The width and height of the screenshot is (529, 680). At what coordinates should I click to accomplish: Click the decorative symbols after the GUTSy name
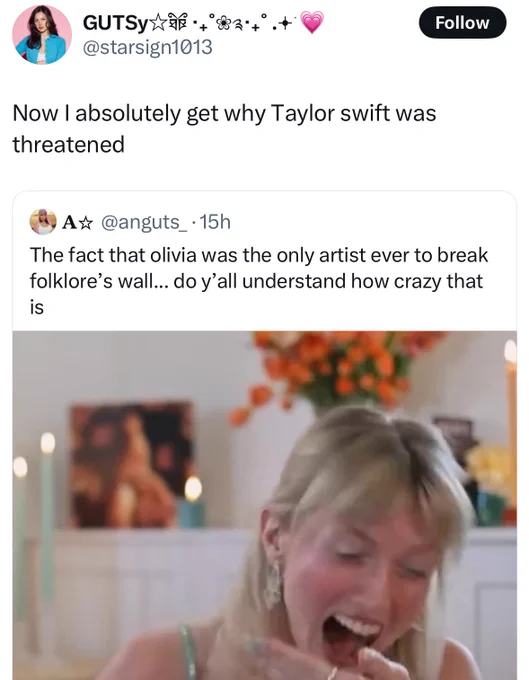click(232, 23)
